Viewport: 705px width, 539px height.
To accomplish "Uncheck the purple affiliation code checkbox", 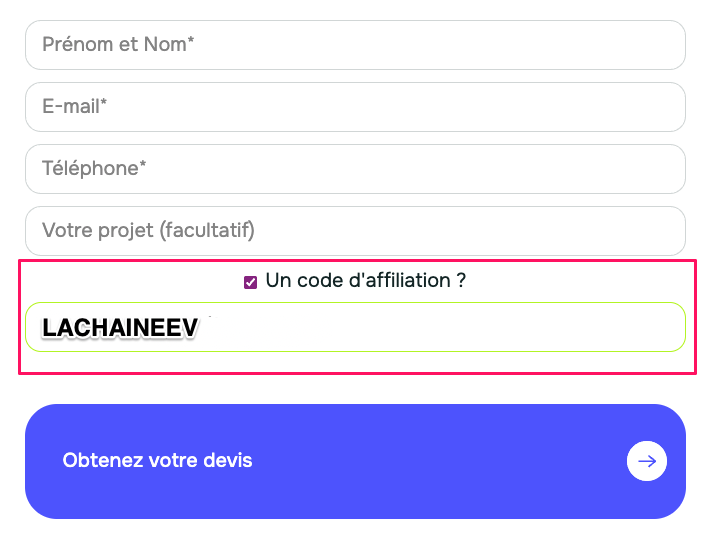I will click(250, 282).
